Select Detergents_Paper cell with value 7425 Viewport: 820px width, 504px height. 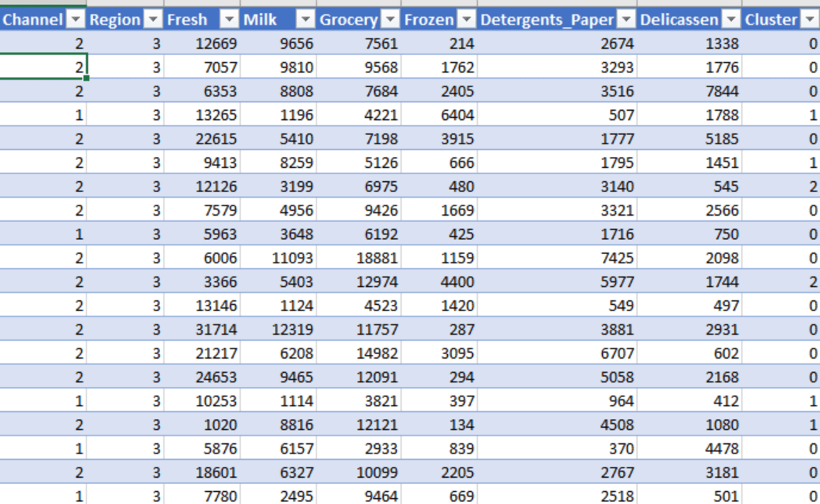tap(557, 258)
